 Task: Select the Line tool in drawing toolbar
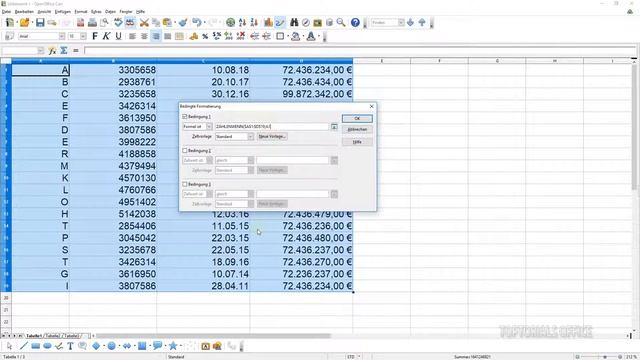24,346
